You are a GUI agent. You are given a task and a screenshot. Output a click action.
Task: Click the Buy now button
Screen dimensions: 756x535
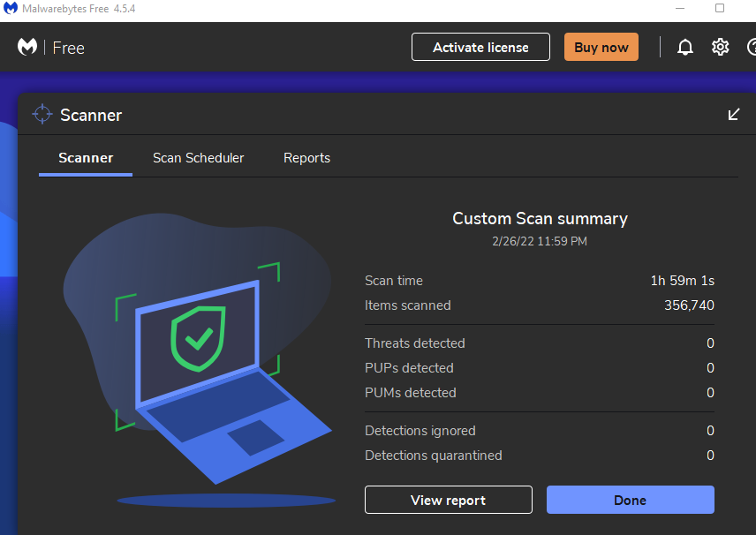tap(601, 48)
